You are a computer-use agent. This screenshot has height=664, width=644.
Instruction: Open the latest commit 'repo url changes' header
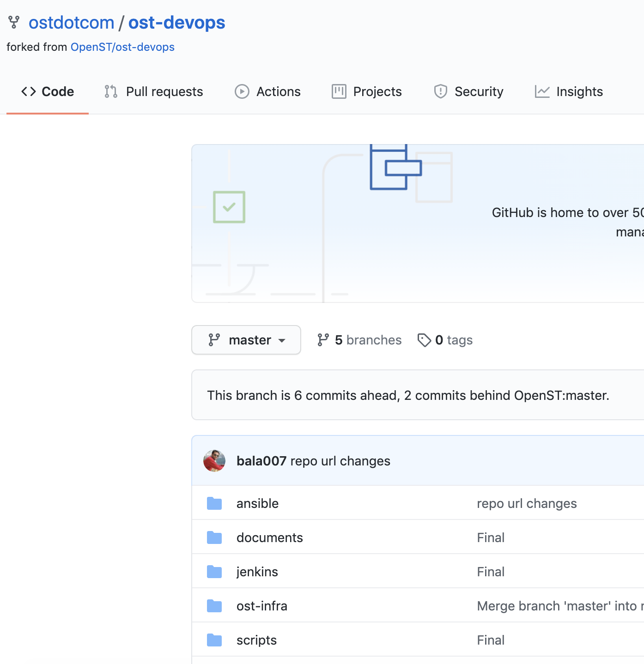[x=340, y=461]
